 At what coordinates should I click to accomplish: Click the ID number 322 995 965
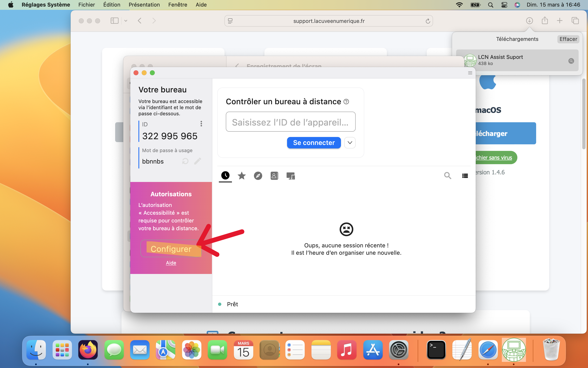tap(170, 136)
